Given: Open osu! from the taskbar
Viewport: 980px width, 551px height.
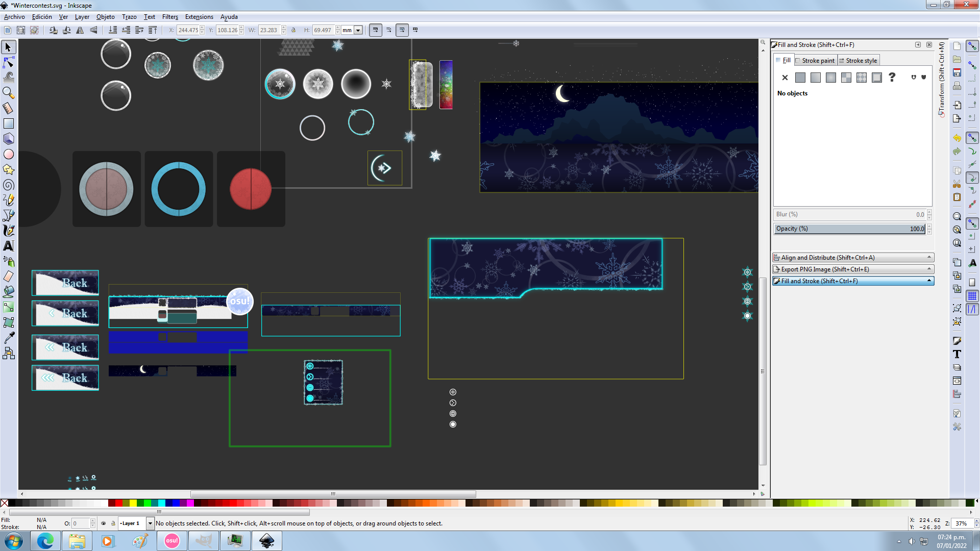Looking at the screenshot, I should 172,541.
